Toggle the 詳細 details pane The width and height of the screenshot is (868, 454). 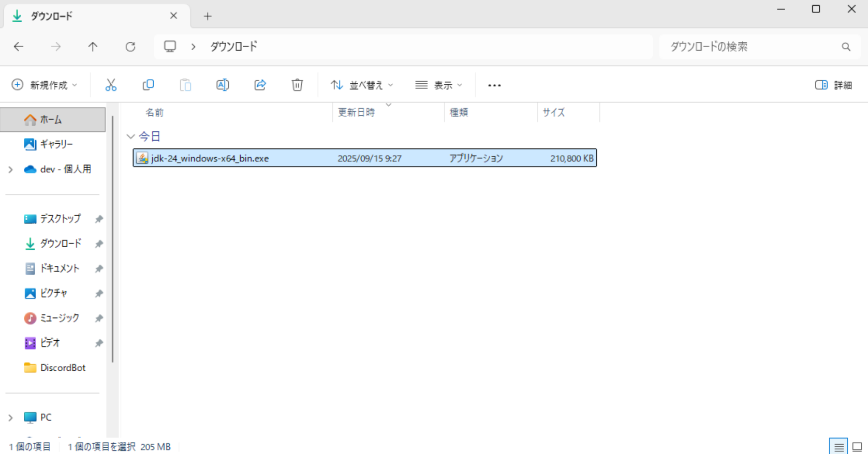(x=833, y=85)
